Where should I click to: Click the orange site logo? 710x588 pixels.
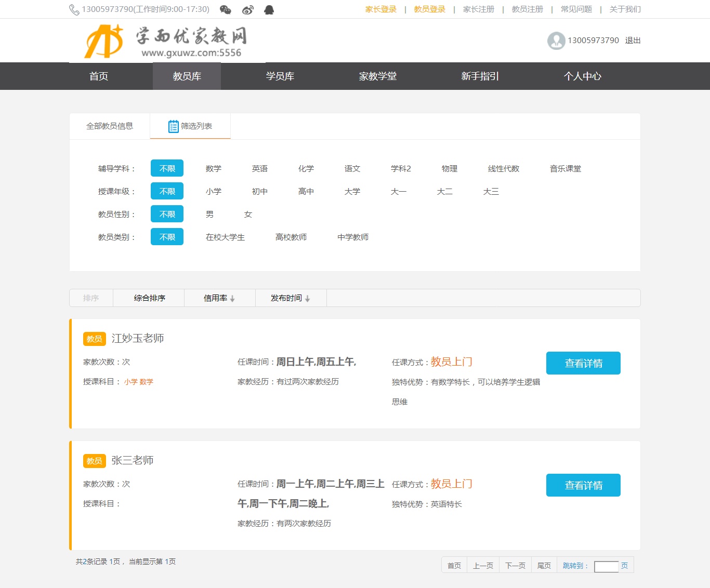pos(104,42)
